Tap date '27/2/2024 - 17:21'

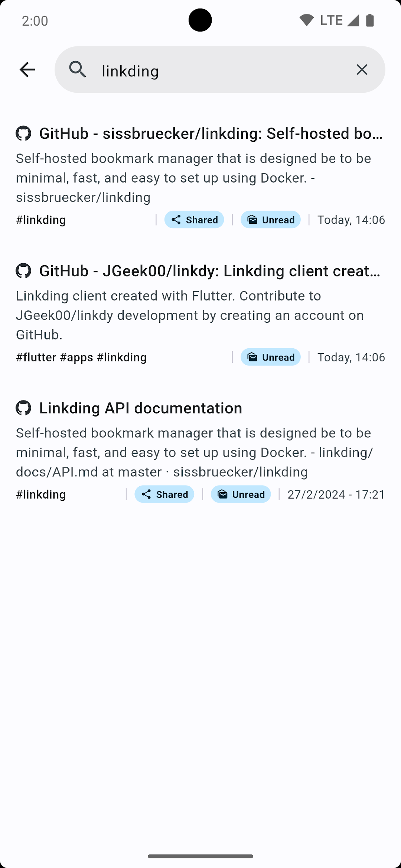point(336,494)
